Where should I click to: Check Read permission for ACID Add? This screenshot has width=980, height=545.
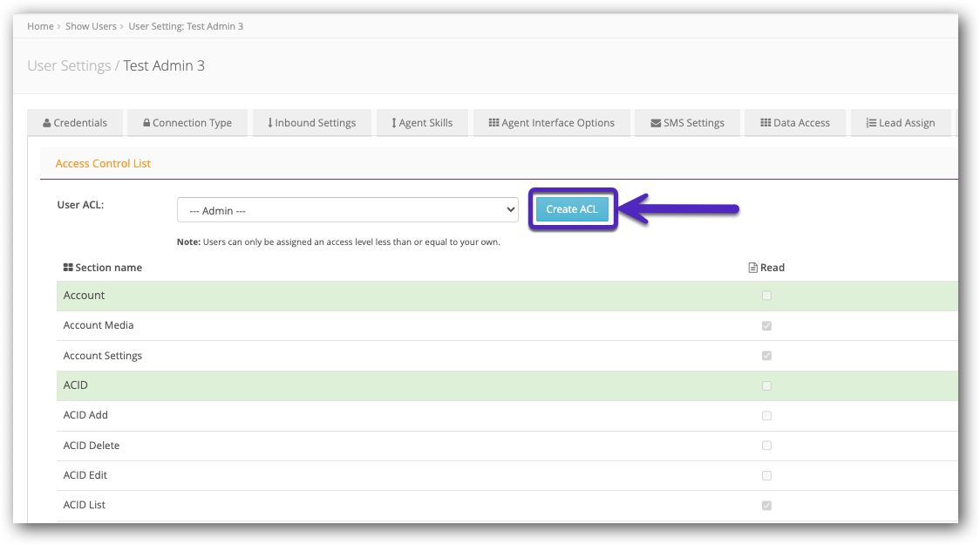(766, 415)
